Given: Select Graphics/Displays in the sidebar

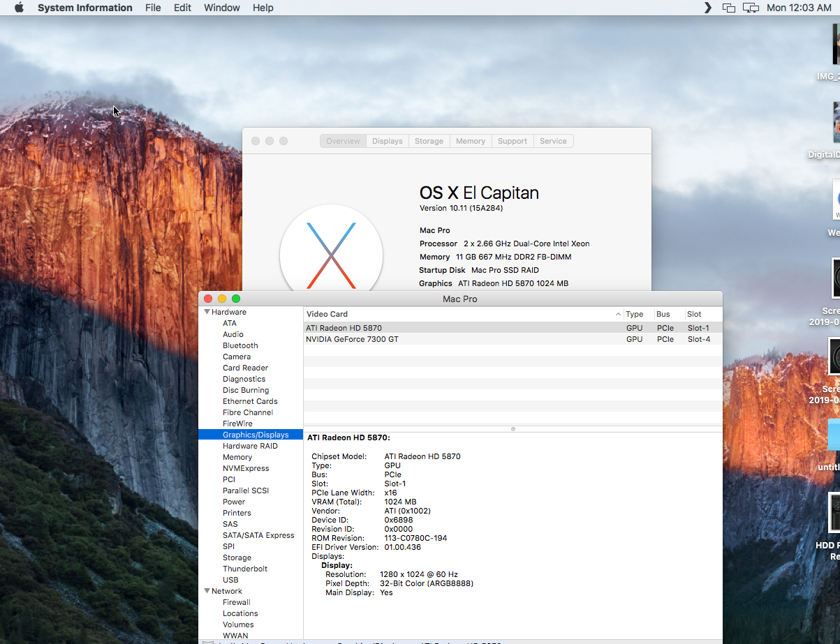Looking at the screenshot, I should coord(251,435).
